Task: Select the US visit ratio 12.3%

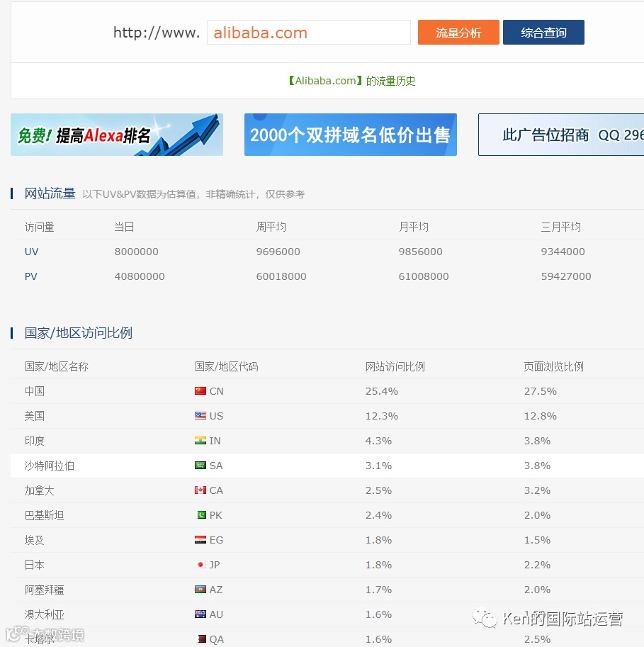Action: 382,415
